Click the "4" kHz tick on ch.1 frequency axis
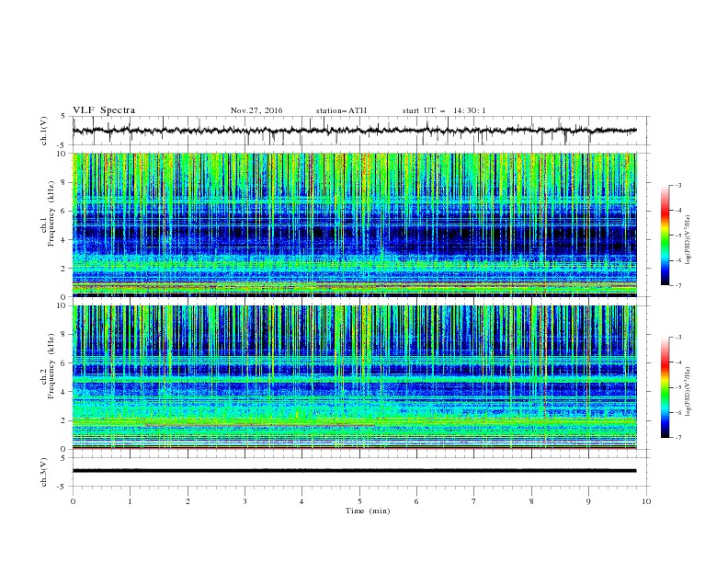The width and height of the screenshot is (728, 563). [x=64, y=240]
